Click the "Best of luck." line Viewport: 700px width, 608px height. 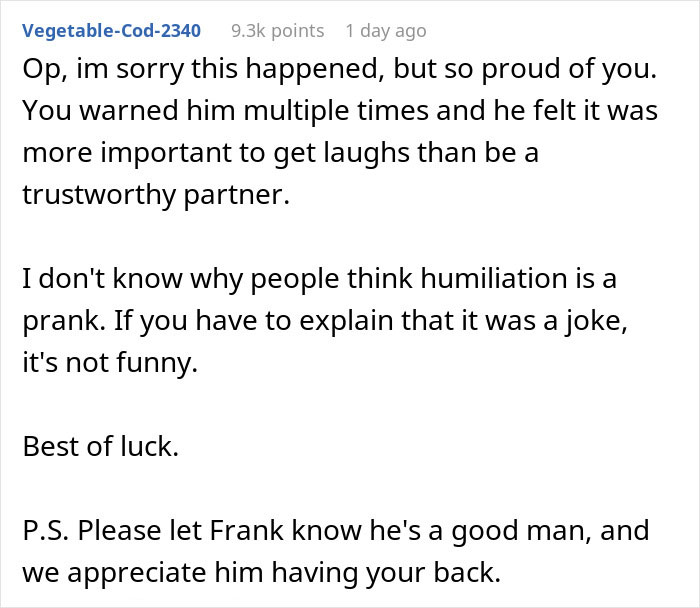tap(100, 447)
